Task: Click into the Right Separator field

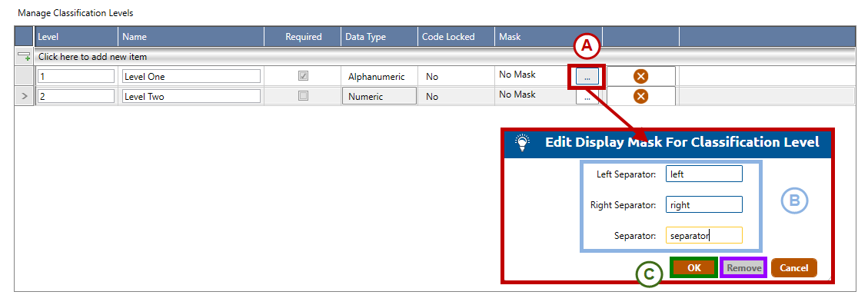Action: (703, 205)
